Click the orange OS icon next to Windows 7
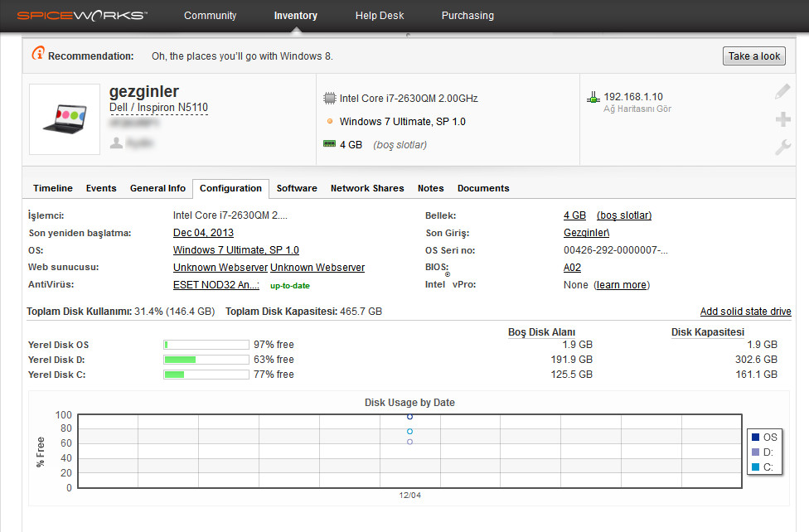Image resolution: width=809 pixels, height=532 pixels. 332,121
